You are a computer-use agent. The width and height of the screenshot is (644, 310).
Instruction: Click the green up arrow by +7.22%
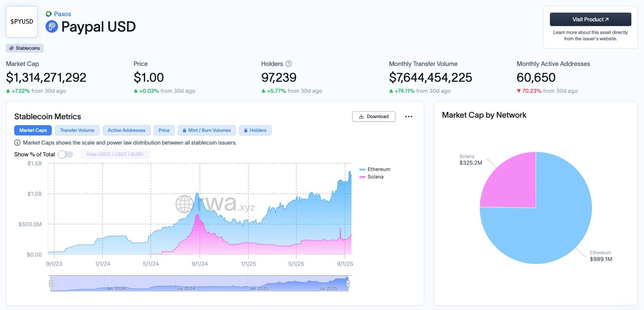point(8,91)
